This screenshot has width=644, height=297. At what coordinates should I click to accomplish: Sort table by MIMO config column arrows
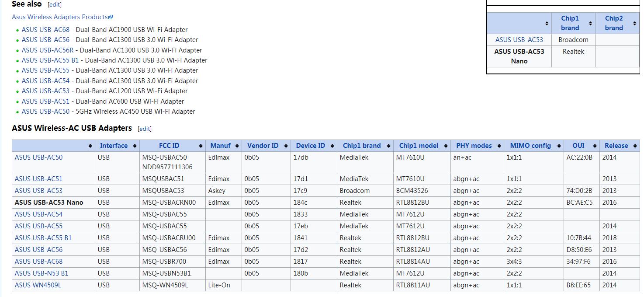pos(559,146)
